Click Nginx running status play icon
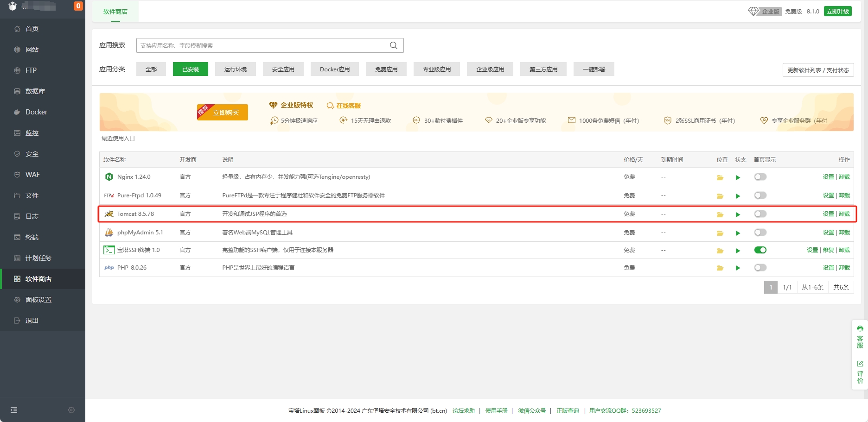Viewport: 868px width, 422px height. (x=738, y=177)
